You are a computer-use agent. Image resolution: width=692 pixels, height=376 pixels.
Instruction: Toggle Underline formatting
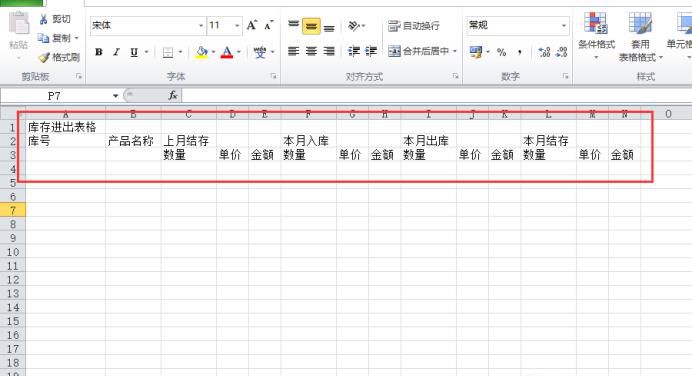tap(134, 52)
